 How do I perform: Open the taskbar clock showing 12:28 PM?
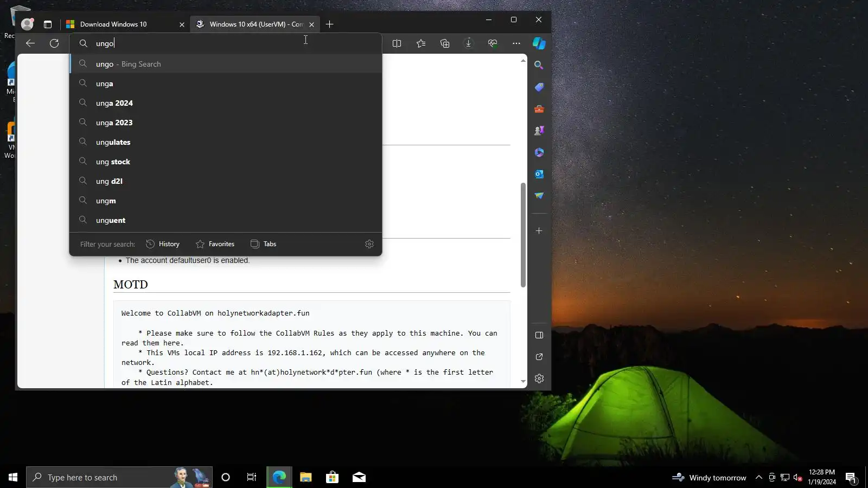[x=822, y=477]
